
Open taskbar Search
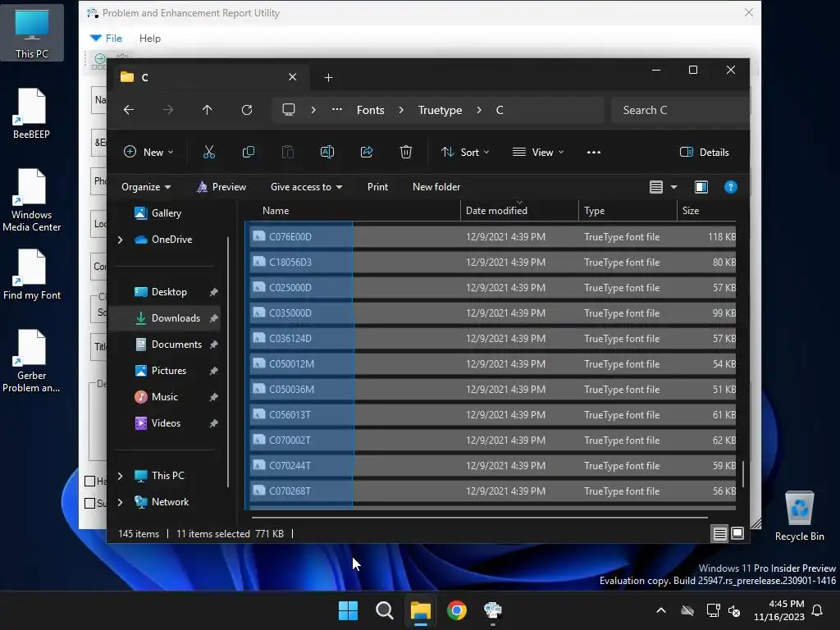click(384, 610)
